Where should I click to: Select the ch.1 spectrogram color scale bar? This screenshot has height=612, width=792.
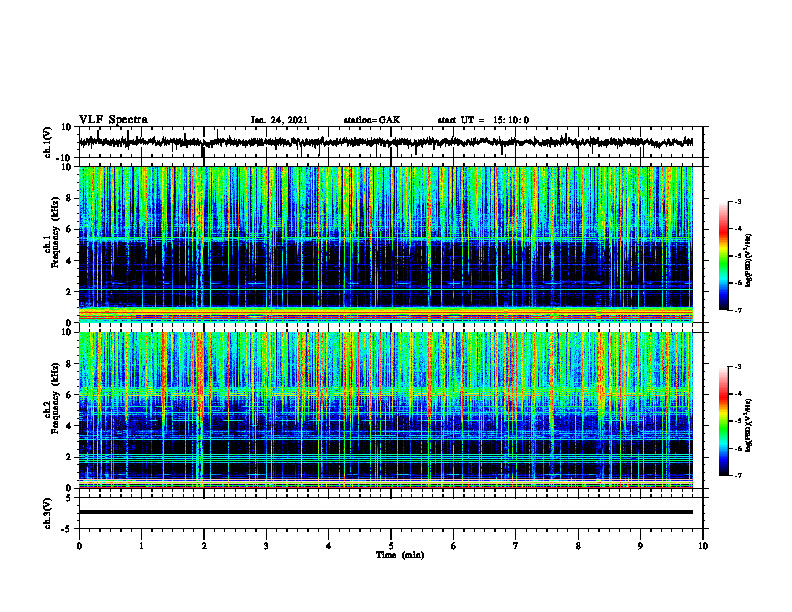click(x=723, y=256)
